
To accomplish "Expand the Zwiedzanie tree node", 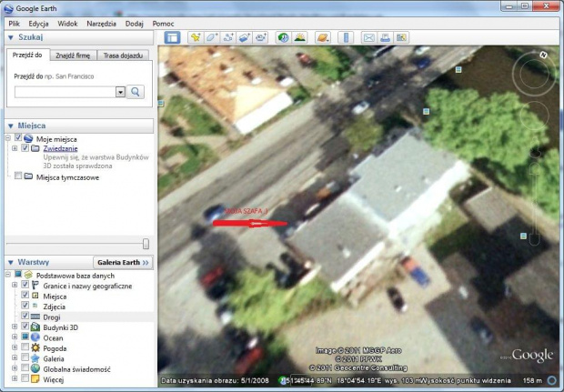I will coord(15,148).
